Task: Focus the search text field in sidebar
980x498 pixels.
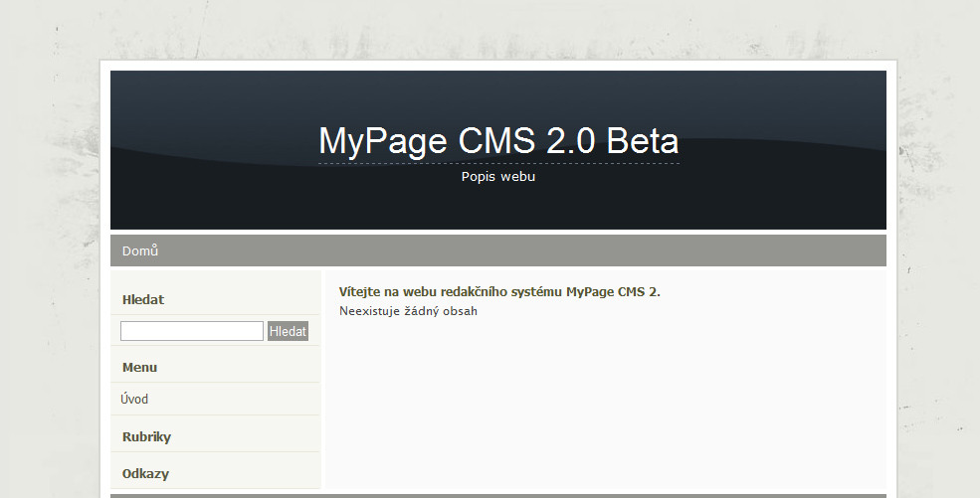Action: 192,331
